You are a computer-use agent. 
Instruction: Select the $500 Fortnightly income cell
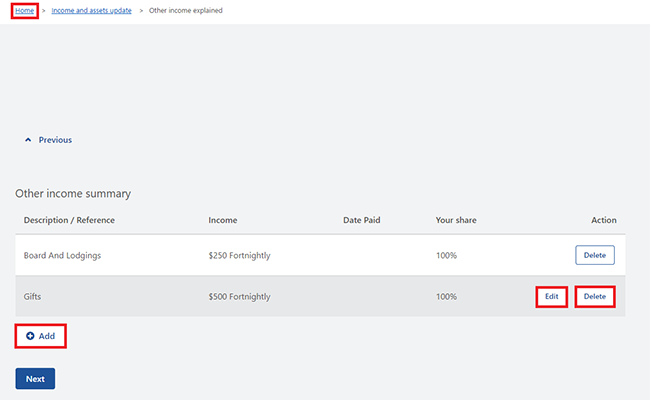coord(239,297)
